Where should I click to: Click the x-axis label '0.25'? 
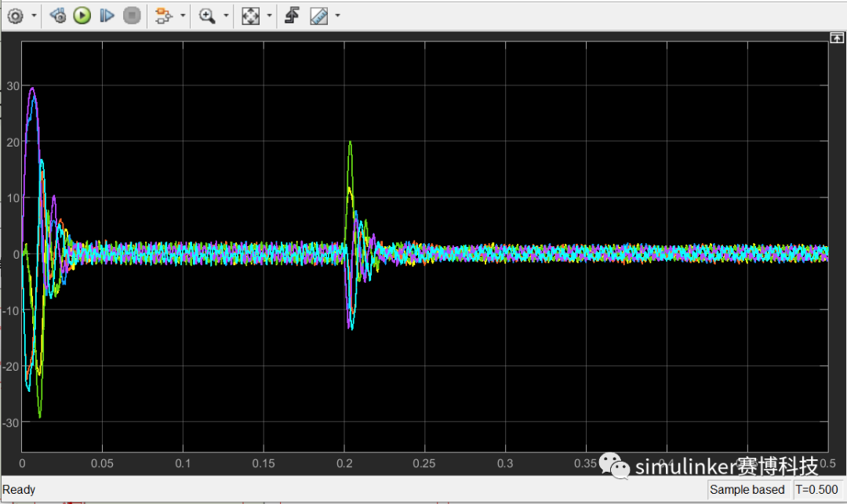424,463
